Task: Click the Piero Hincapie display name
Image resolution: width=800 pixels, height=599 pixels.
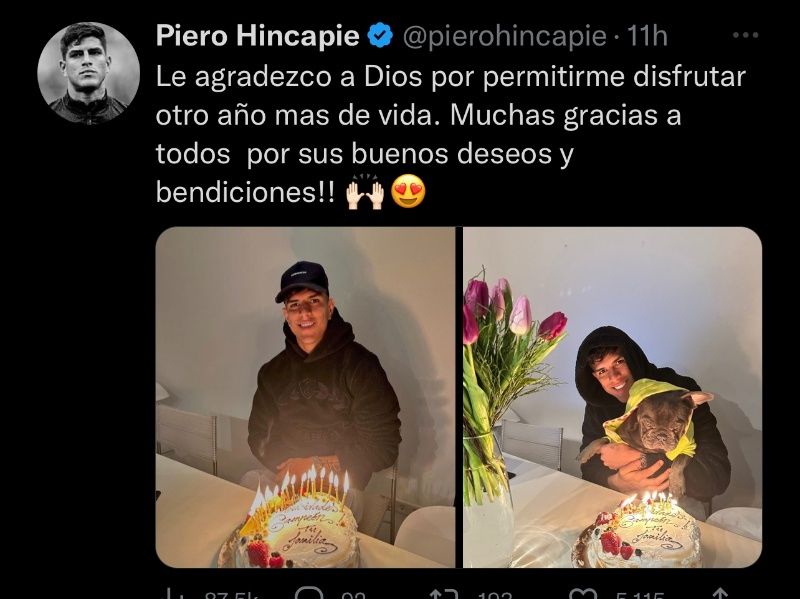Action: pyautogui.click(x=258, y=36)
